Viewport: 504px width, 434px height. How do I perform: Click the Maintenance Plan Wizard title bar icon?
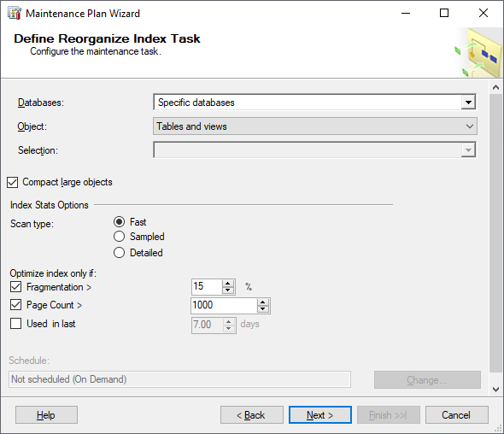(x=15, y=14)
